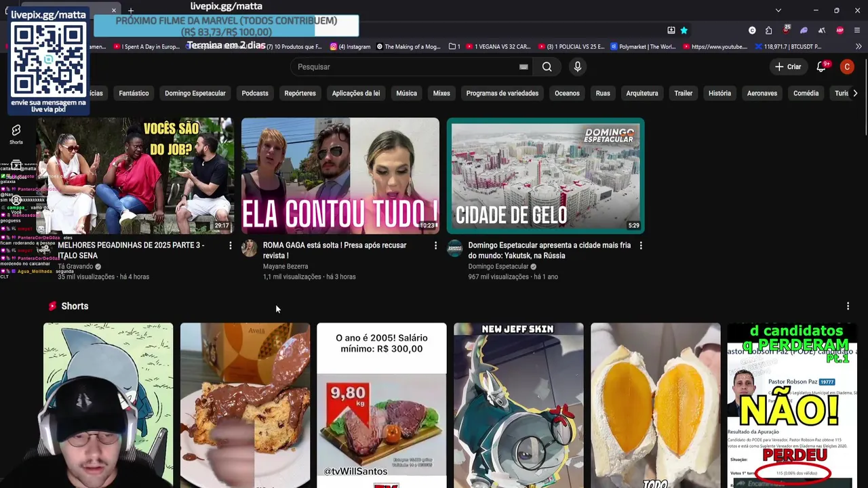The width and height of the screenshot is (868, 488).
Task: Open the Shorts icon in the left sidebar
Action: tap(16, 134)
